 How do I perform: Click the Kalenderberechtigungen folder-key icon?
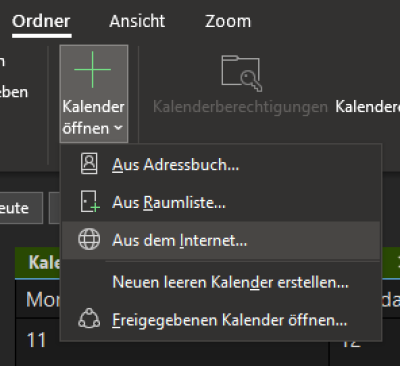(241, 74)
